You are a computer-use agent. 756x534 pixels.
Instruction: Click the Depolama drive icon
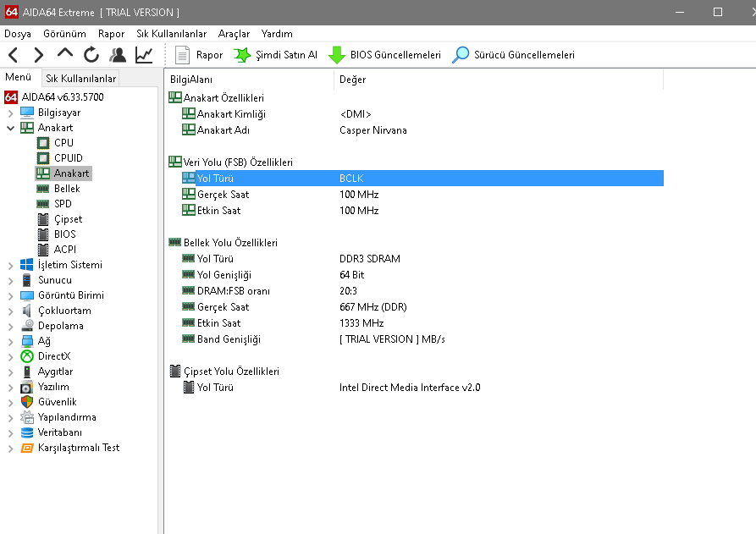27,326
